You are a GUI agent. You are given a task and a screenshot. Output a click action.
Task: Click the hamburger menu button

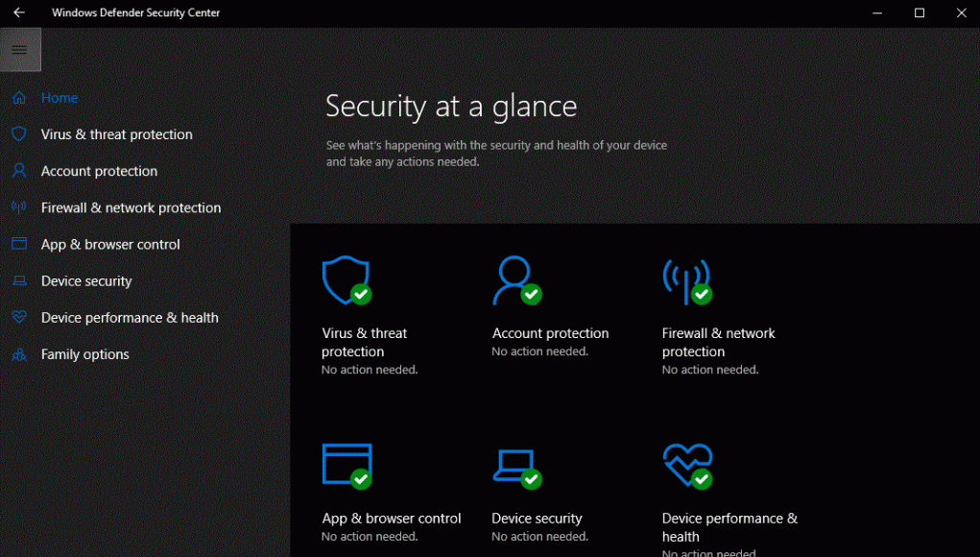(19, 50)
